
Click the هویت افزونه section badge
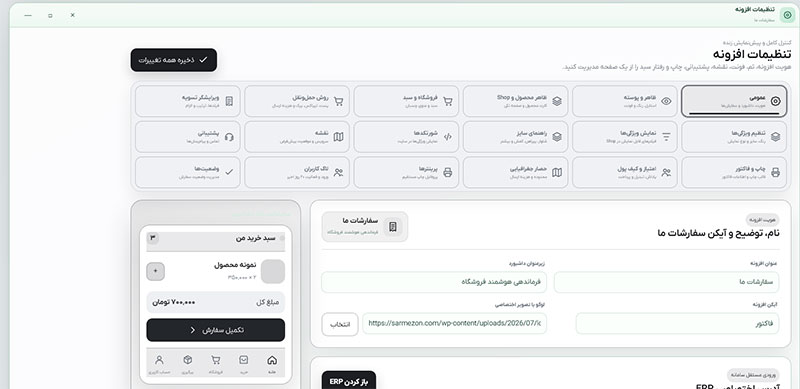point(763,220)
